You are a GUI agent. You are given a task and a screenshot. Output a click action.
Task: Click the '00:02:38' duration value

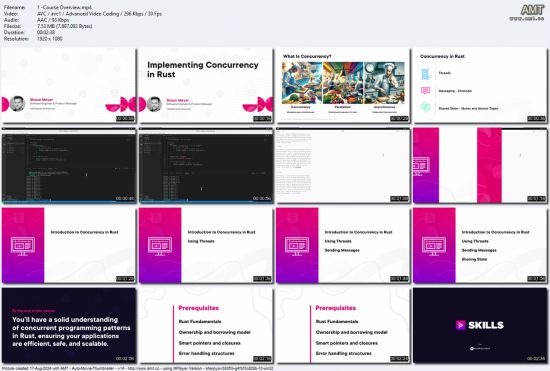(46, 33)
